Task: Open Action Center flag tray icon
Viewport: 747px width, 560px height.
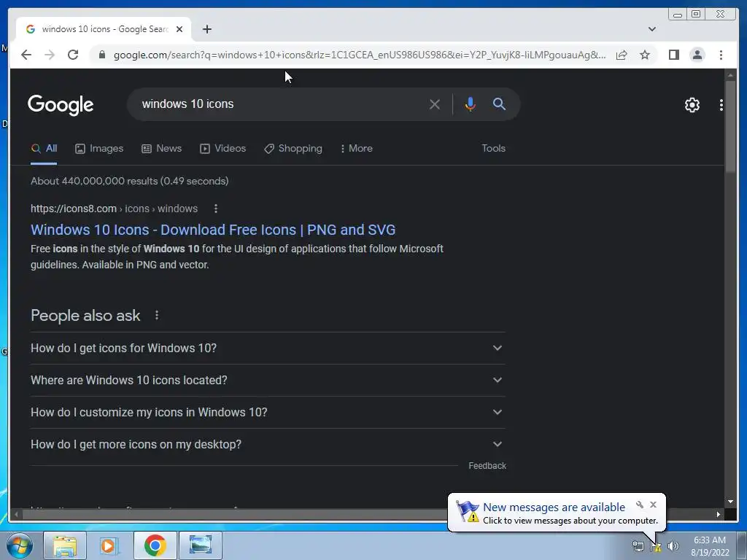Action: pyautogui.click(x=656, y=546)
